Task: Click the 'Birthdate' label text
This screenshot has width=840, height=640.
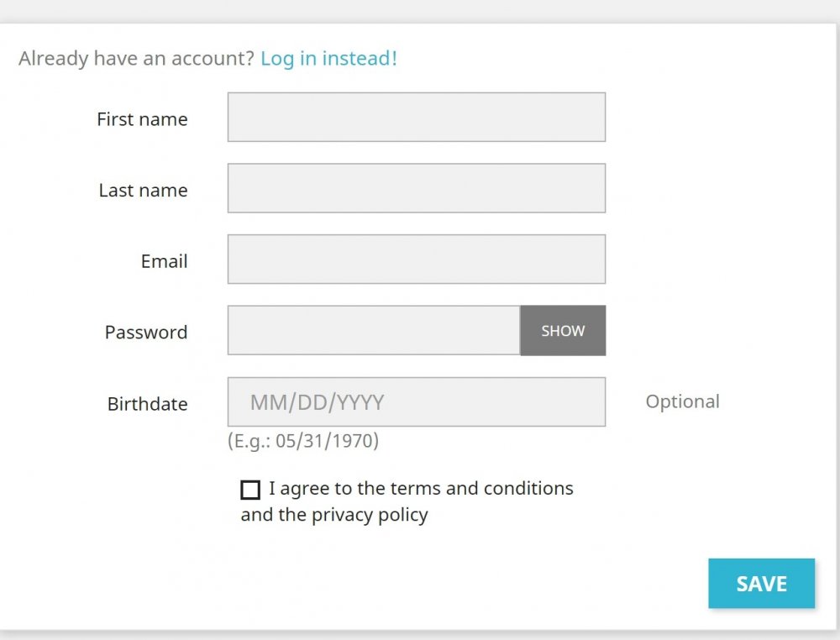Action: [x=147, y=404]
